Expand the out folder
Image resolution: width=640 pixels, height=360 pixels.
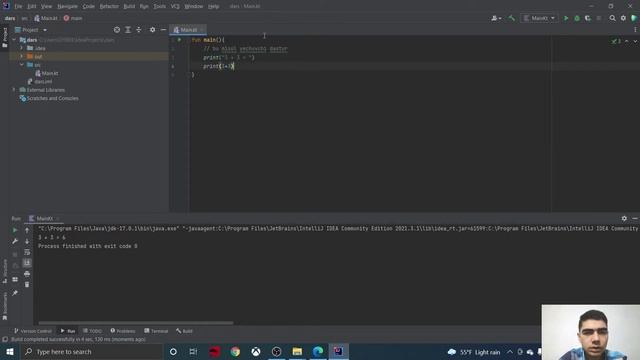(22, 56)
